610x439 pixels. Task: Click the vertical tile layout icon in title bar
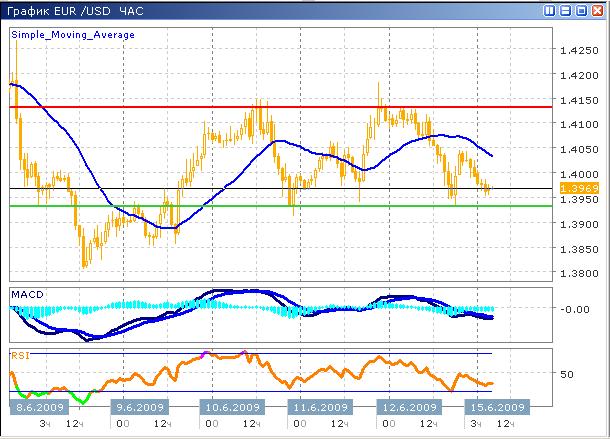pyautogui.click(x=550, y=10)
